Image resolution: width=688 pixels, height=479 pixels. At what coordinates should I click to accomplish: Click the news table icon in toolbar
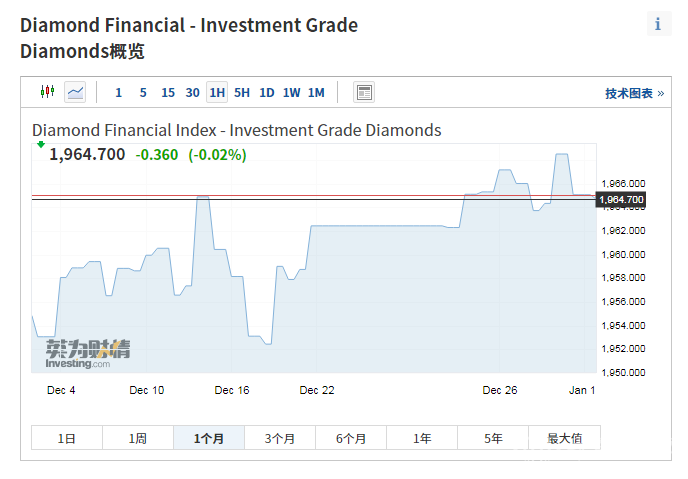tap(364, 92)
